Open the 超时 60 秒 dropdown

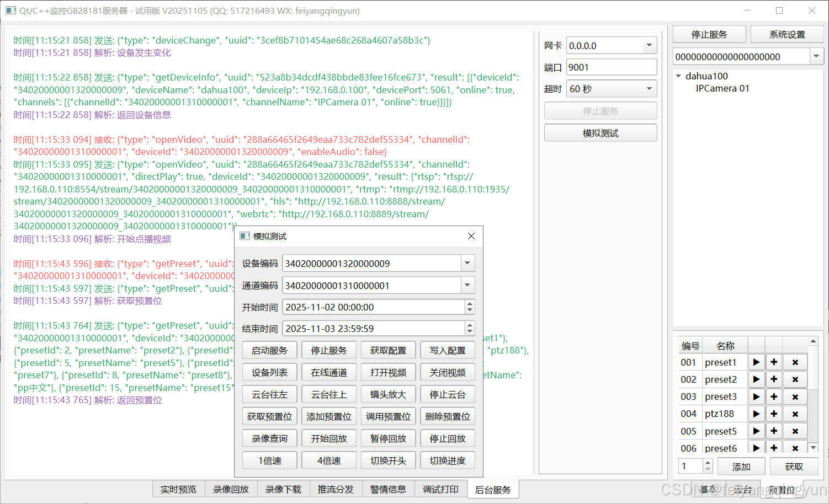pos(649,89)
